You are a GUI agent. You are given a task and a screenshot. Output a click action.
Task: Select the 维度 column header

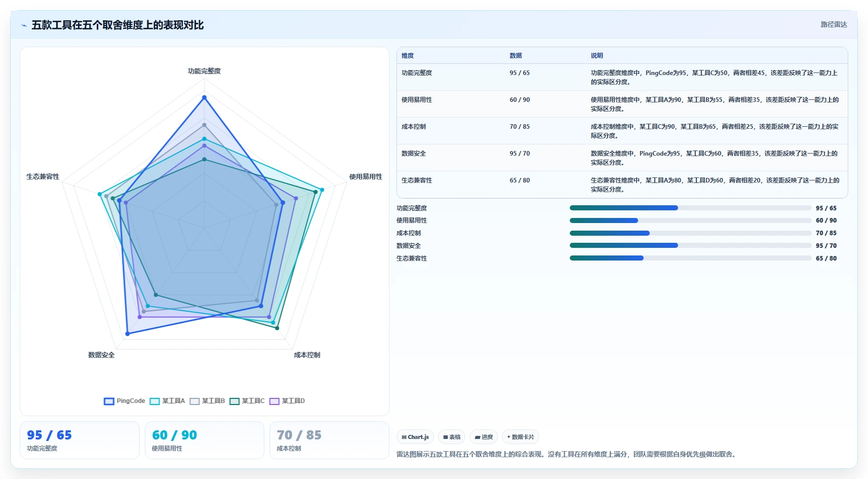(x=408, y=56)
